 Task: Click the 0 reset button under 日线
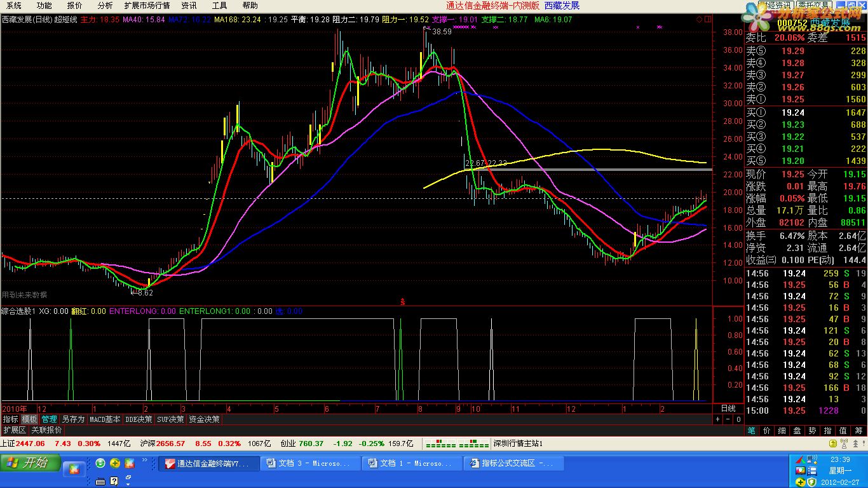738,419
